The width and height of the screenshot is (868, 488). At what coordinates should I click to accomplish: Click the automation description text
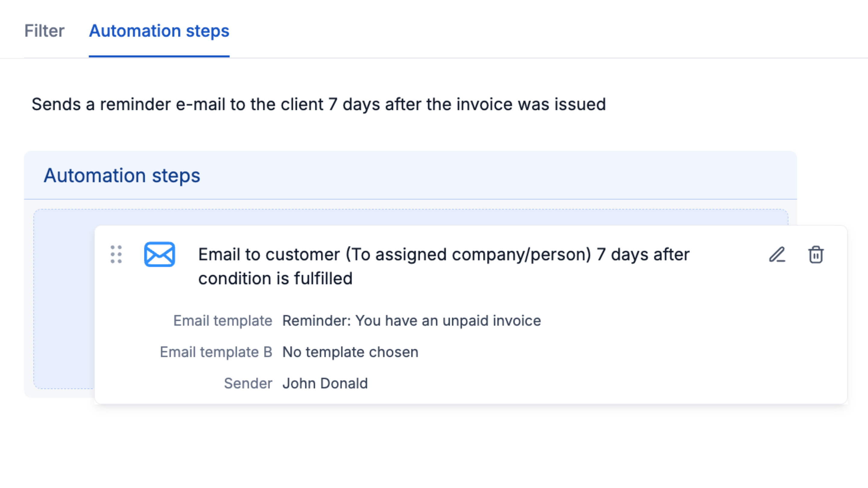pyautogui.click(x=319, y=104)
